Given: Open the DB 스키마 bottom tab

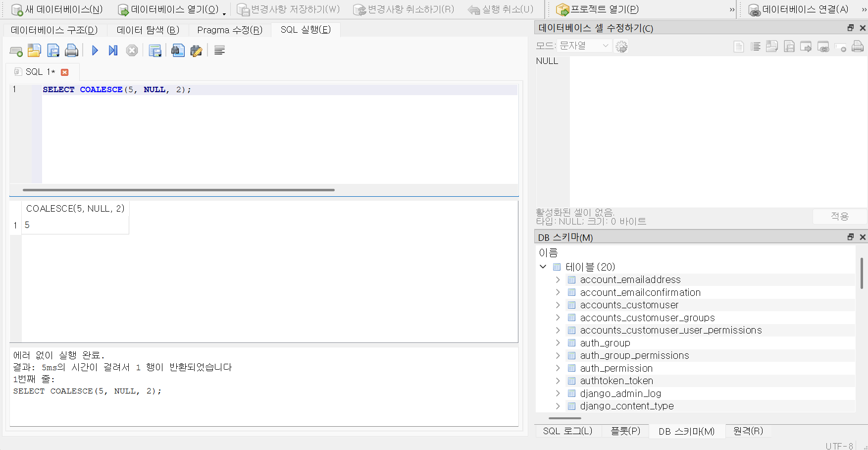Looking at the screenshot, I should click(686, 431).
